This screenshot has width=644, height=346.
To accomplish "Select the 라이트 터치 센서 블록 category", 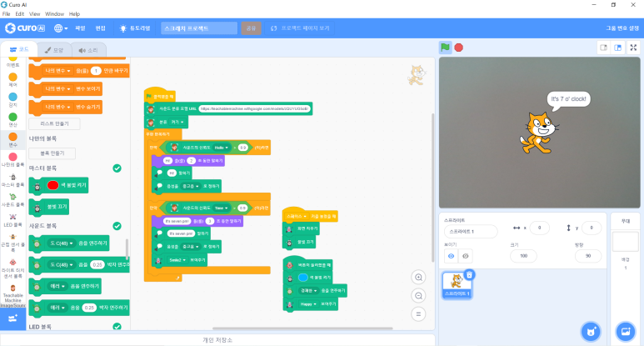I will tap(13, 268).
